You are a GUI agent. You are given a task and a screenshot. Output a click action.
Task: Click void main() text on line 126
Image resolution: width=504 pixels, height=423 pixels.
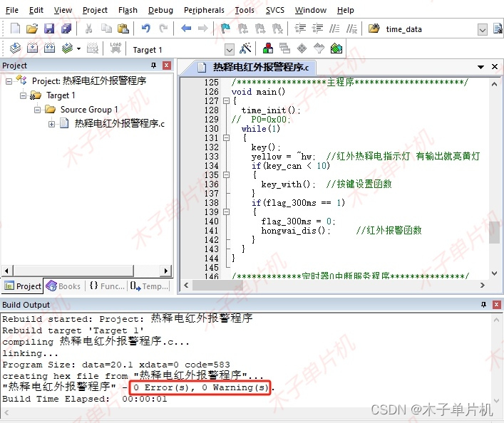258,92
